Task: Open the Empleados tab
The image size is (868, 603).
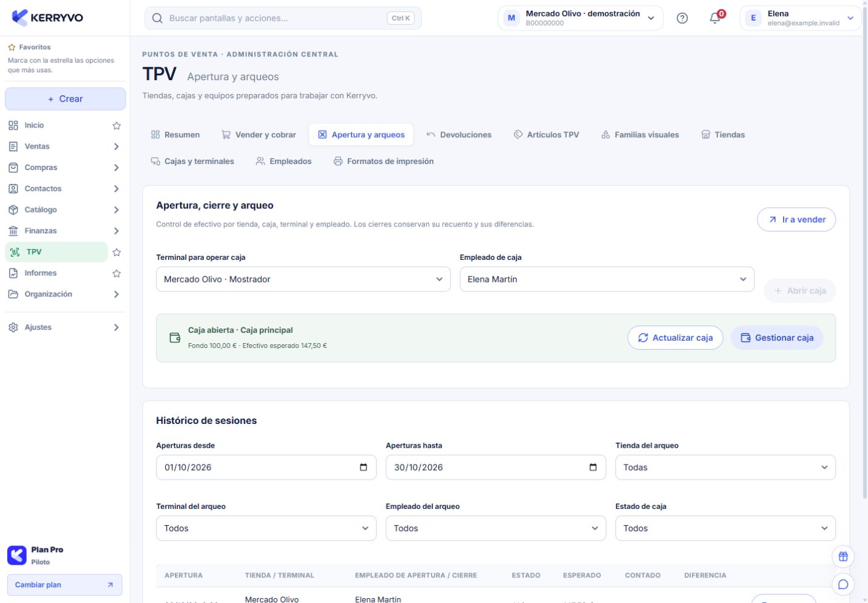Action: point(283,162)
